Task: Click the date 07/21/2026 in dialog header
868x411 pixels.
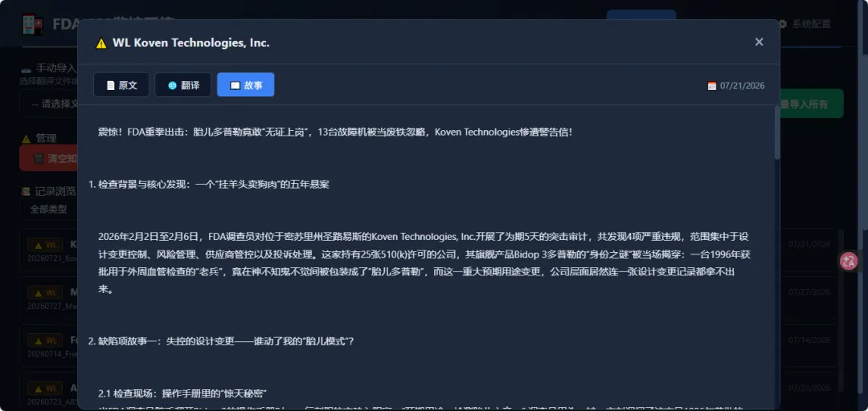Action: (743, 86)
